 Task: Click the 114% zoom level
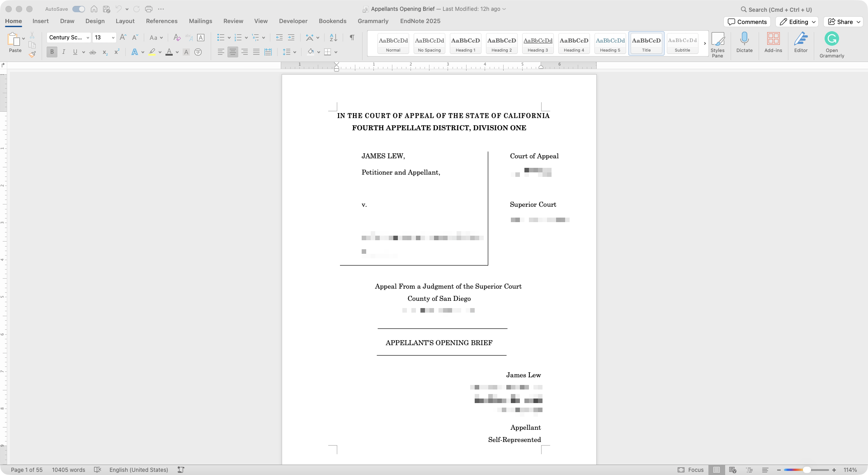point(850,470)
